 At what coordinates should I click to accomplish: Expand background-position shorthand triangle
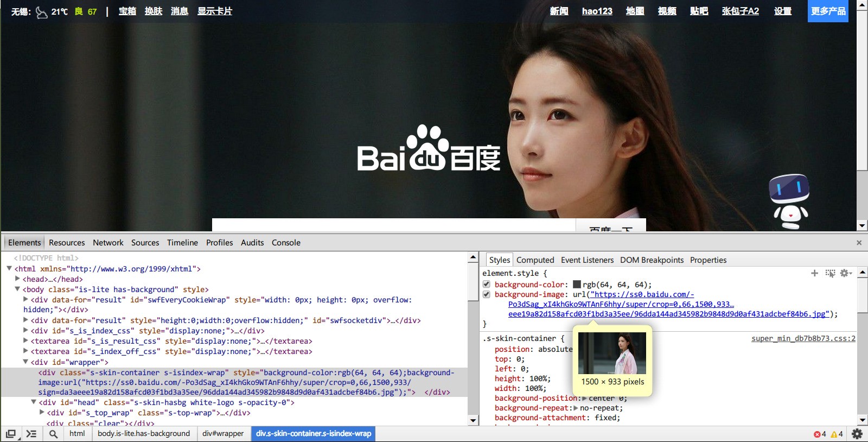click(584, 398)
